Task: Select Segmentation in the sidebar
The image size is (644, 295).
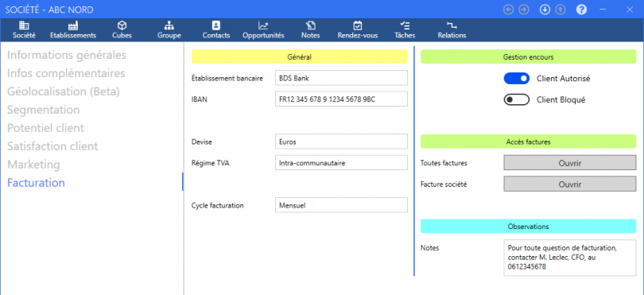Action: (x=44, y=110)
